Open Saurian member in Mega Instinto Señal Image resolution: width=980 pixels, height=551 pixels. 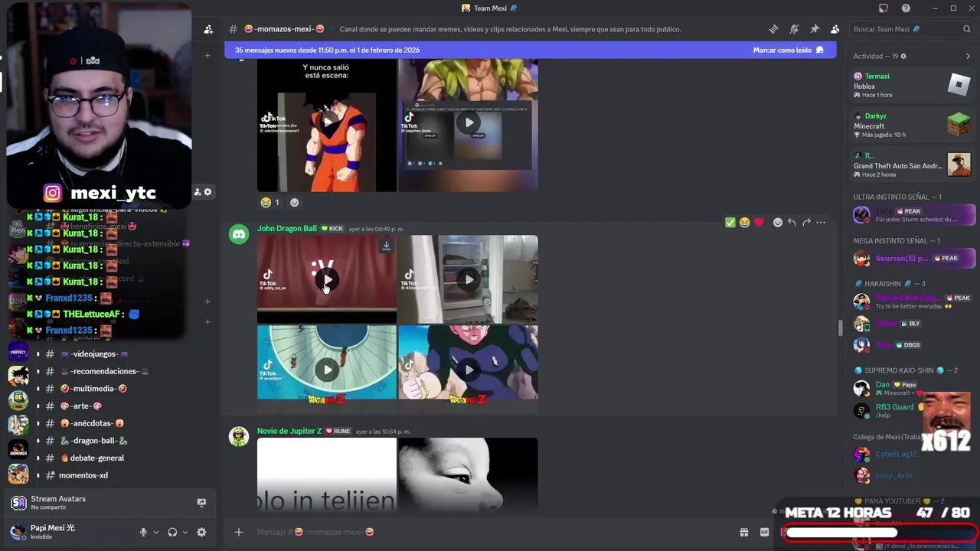[913, 258]
